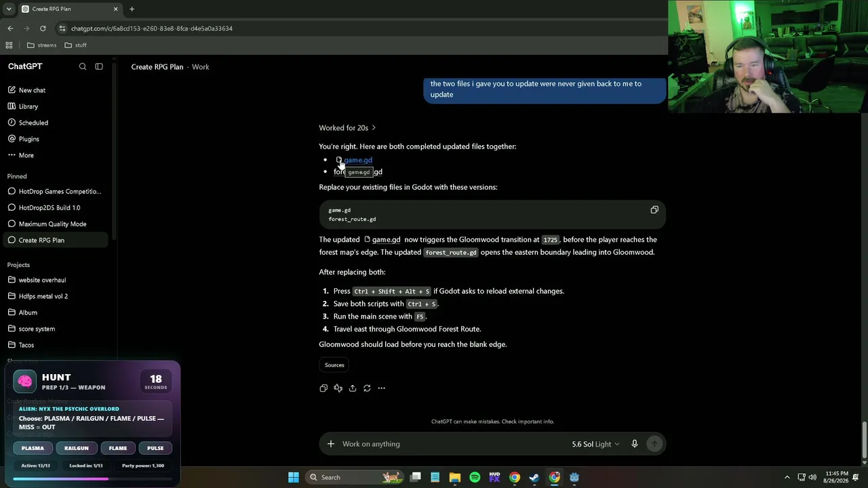Open the tab search dropdown
The width and height of the screenshot is (868, 488).
click(9, 9)
